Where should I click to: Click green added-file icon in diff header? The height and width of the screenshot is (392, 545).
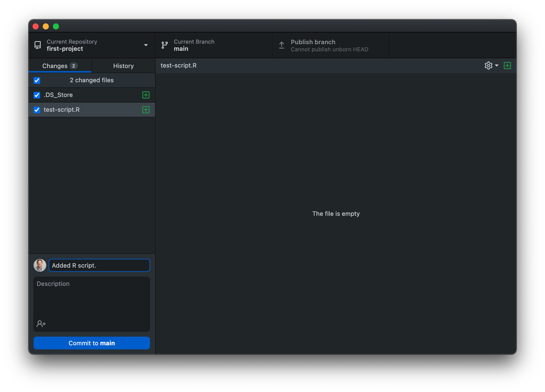coord(507,66)
